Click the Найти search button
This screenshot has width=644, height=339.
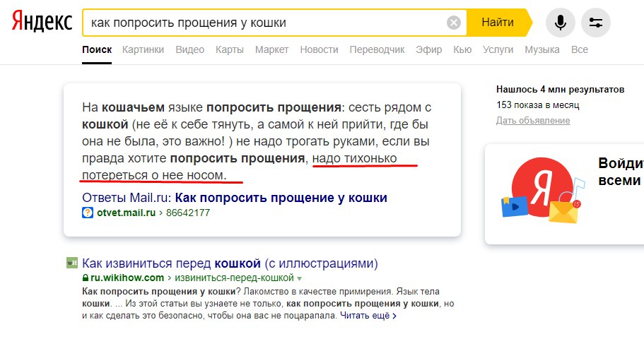tap(498, 22)
